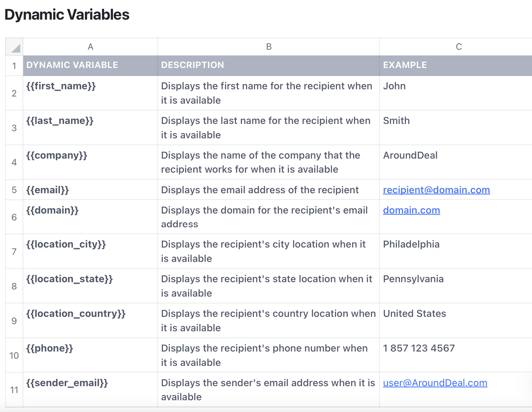Click the select-all corner triangle icon
Viewport: 532px width, 412px height.
[x=15, y=47]
